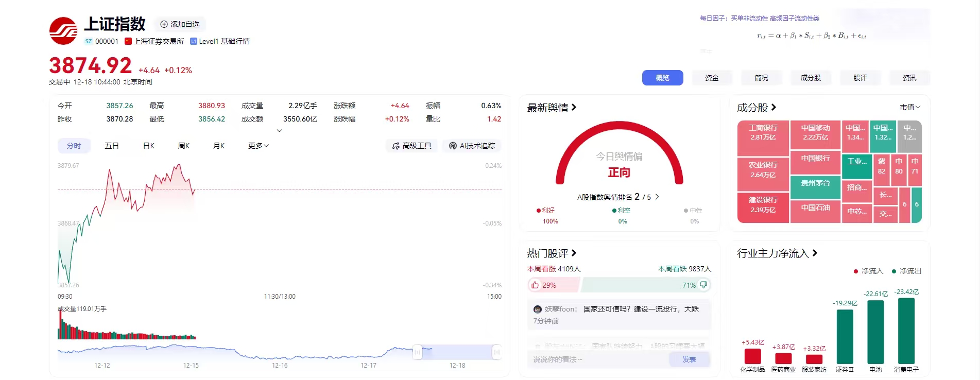The height and width of the screenshot is (380, 980).
Task: Open the 简况 tab
Action: (761, 78)
